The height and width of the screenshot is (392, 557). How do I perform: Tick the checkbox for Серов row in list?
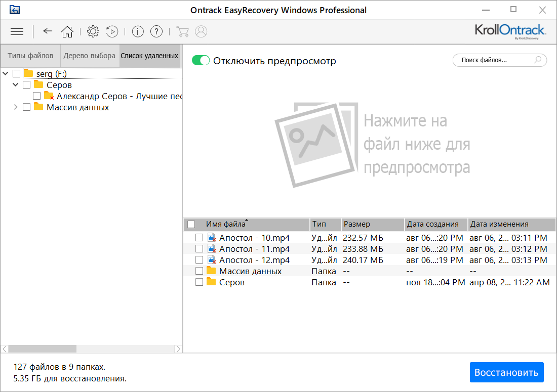tap(200, 282)
